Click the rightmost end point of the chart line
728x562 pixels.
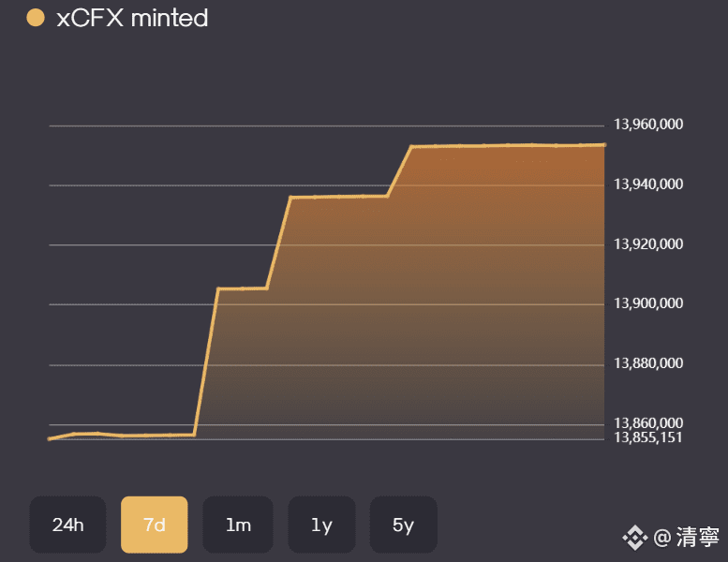pyautogui.click(x=604, y=145)
